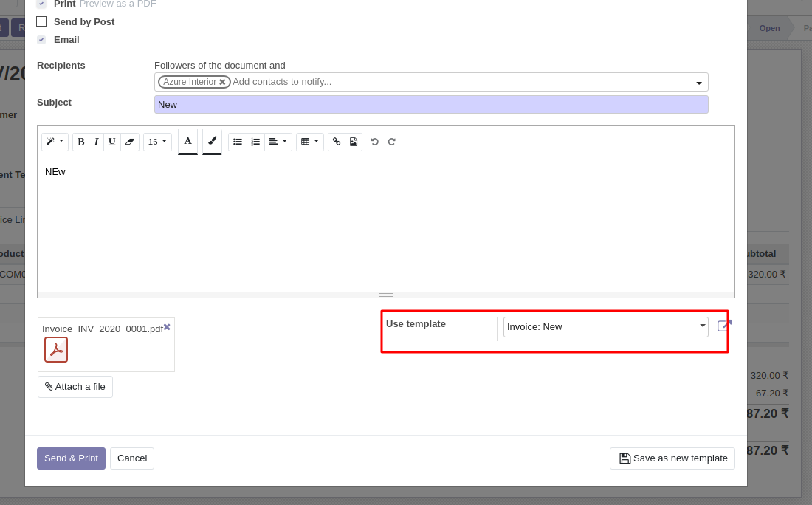This screenshot has height=505, width=812.
Task: Click the Subject field containing New
Action: point(431,105)
